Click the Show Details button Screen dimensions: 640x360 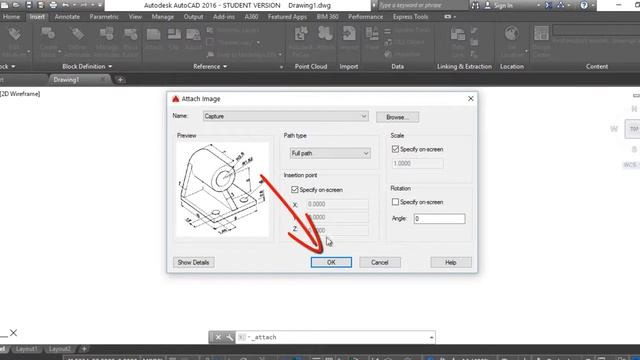tap(193, 262)
